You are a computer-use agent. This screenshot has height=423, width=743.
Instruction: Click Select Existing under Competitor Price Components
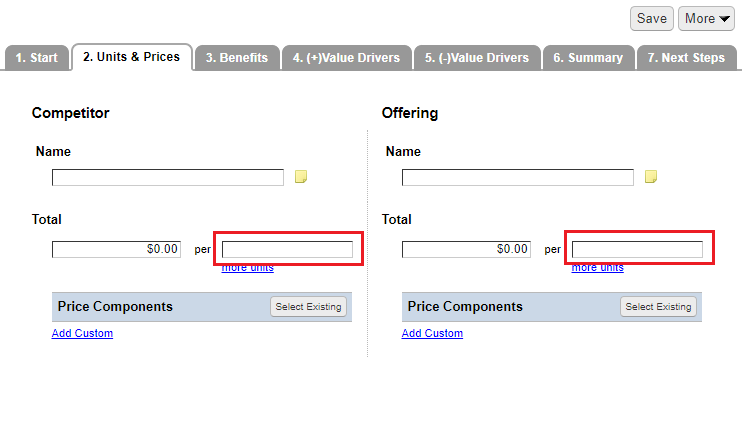tap(308, 307)
